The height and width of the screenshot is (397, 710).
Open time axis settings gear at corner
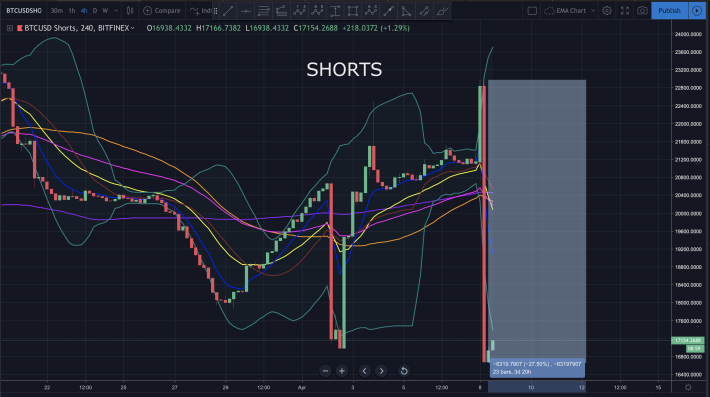[x=688, y=387]
